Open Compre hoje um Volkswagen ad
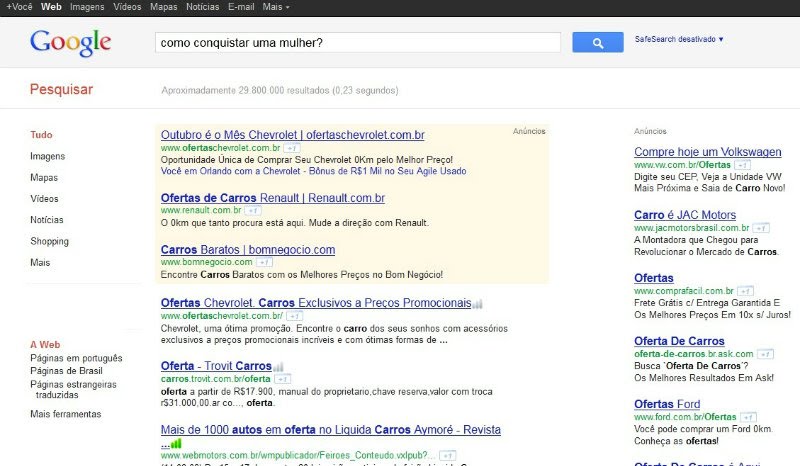This screenshot has width=800, height=466. coord(708,152)
